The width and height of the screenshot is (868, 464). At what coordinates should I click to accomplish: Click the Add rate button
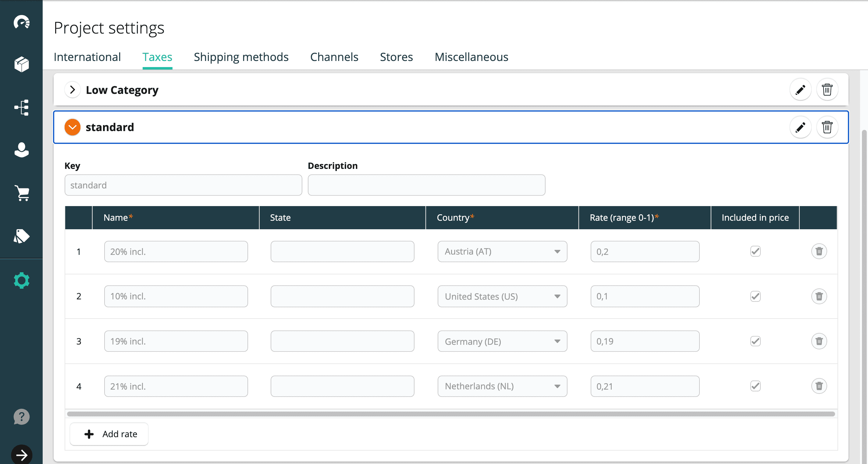109,434
